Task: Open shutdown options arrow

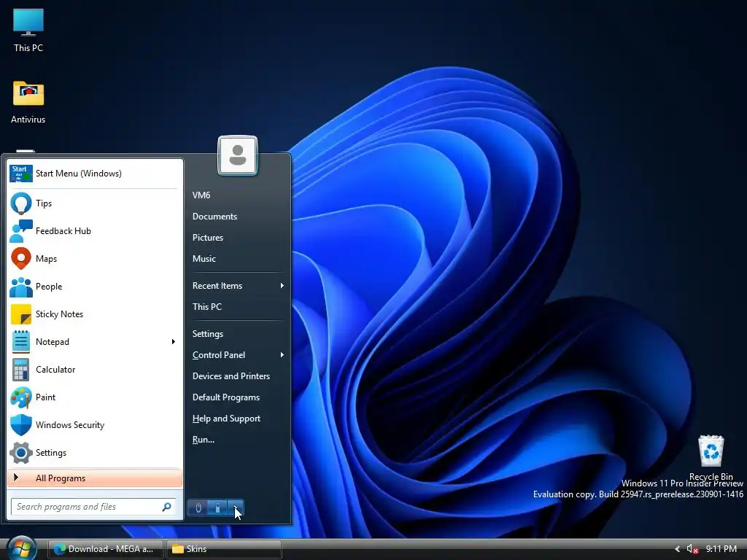Action: [236, 507]
